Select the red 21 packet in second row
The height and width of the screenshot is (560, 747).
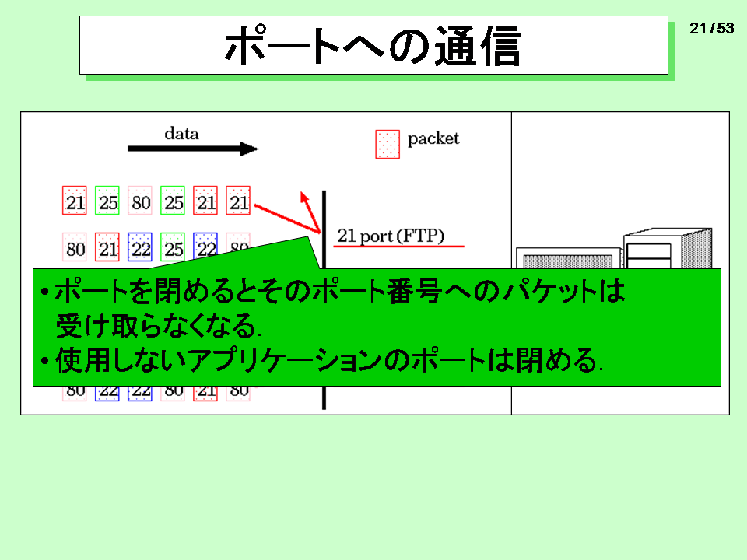click(107, 247)
